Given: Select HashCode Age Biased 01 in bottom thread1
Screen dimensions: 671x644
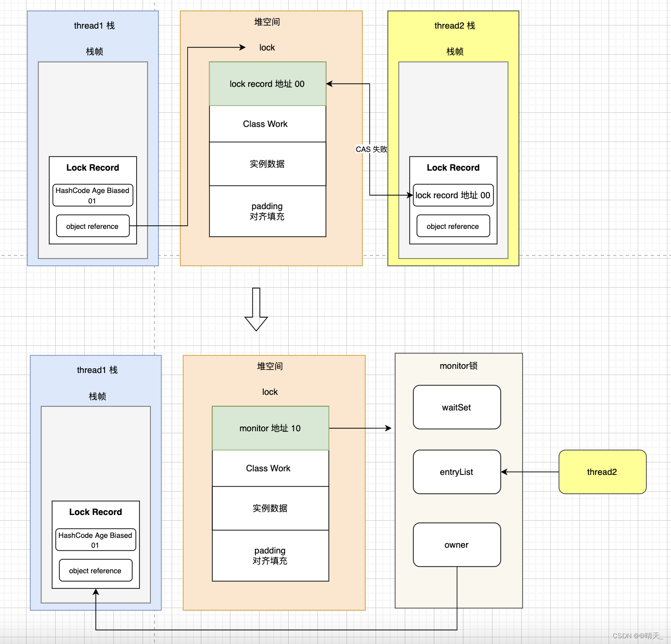Looking at the screenshot, I should pos(96,539).
